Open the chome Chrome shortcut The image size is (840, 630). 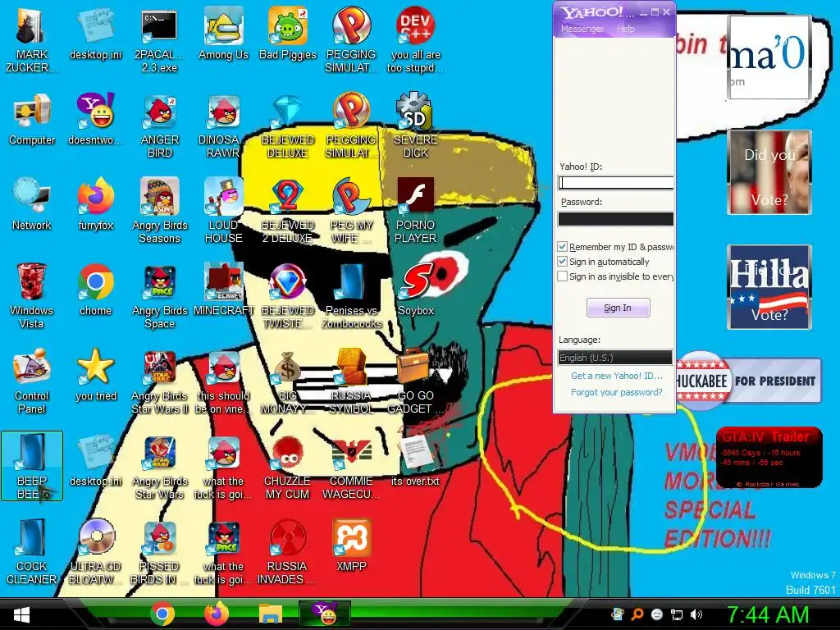click(x=96, y=290)
